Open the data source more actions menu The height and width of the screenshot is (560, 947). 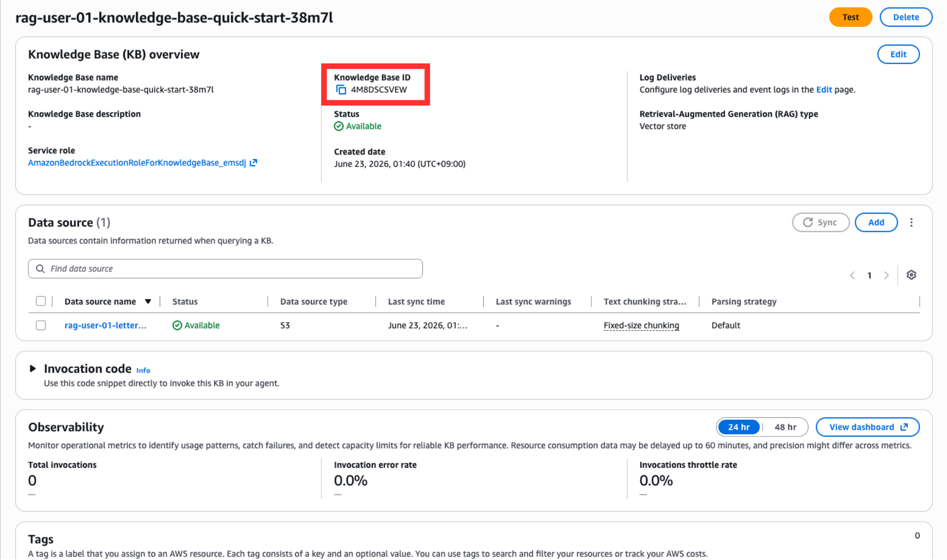coord(912,223)
